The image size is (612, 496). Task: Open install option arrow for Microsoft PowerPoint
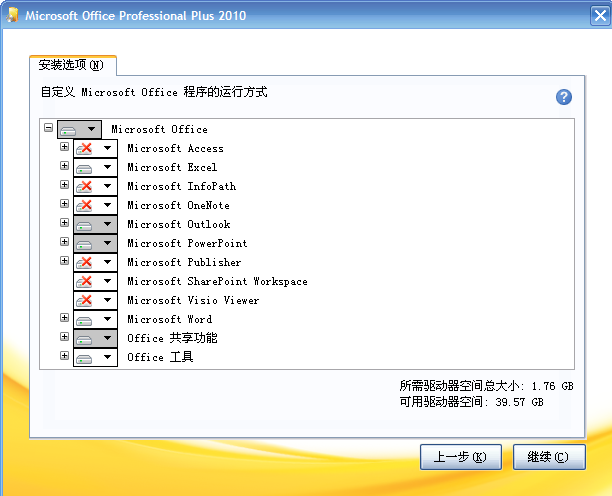pyautogui.click(x=107, y=243)
